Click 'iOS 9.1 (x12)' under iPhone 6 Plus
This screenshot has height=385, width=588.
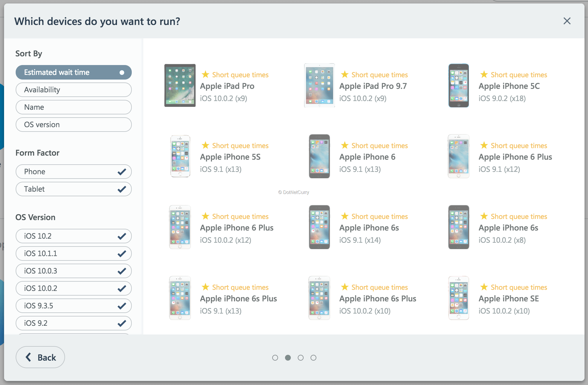point(499,169)
